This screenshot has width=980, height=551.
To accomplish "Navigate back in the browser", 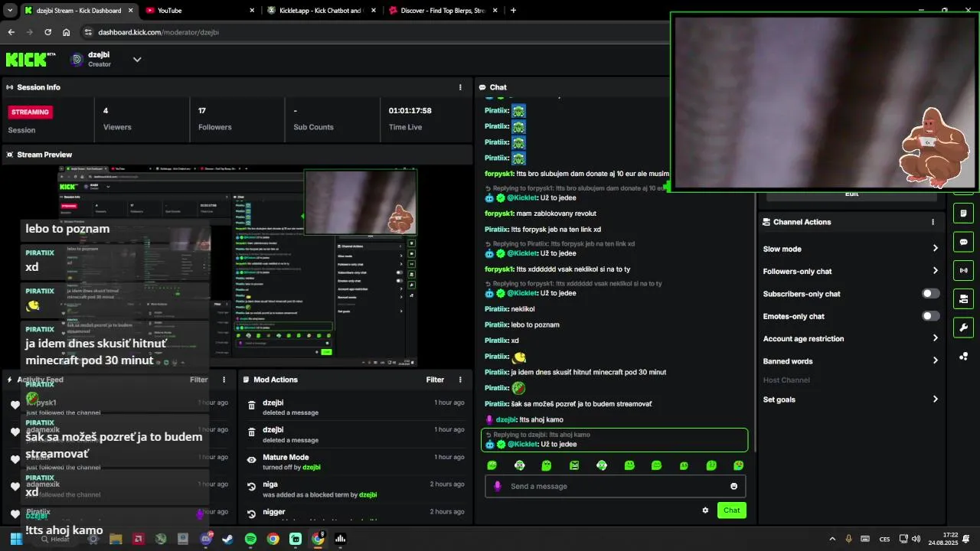I will [11, 32].
